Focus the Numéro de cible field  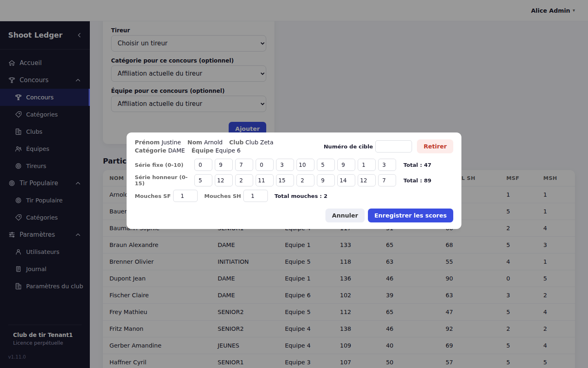pos(394,146)
